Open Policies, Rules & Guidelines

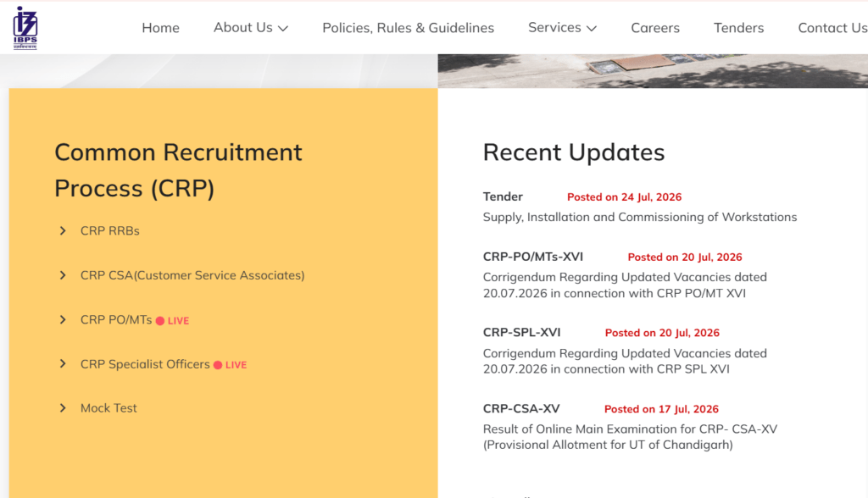pos(408,28)
